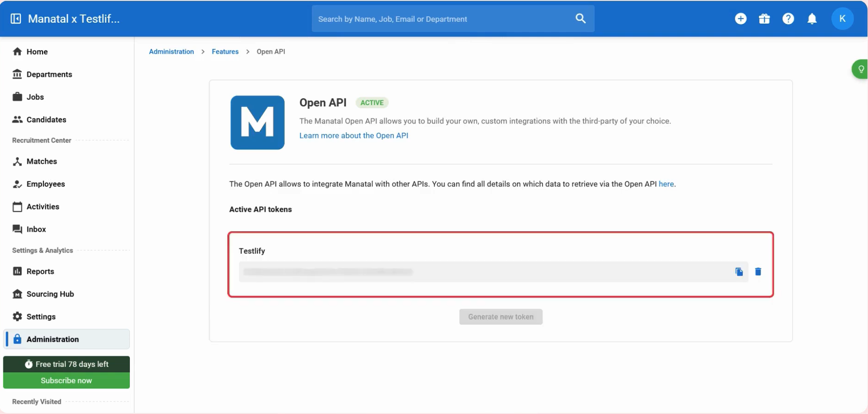The image size is (868, 414).
Task: Copy the Testlify API token
Action: [x=739, y=272]
